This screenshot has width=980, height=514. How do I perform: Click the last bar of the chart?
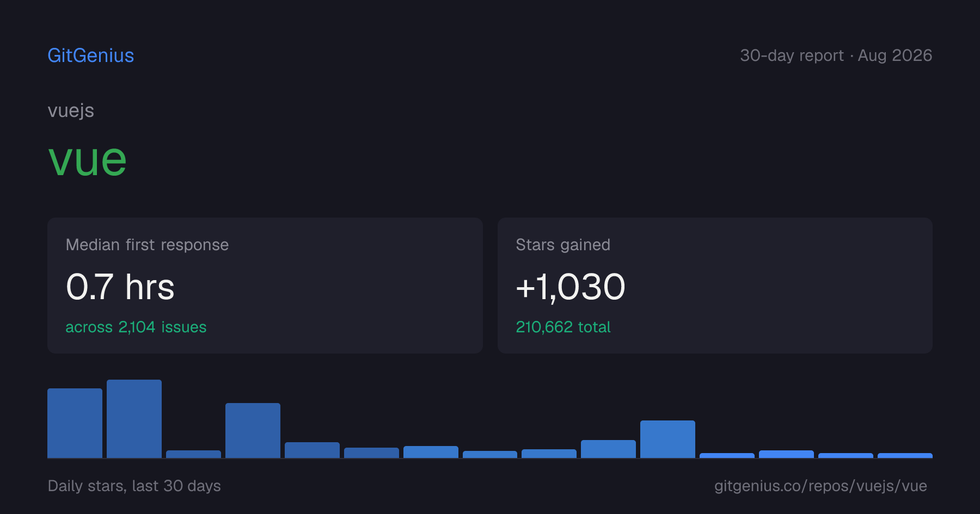tap(905, 455)
